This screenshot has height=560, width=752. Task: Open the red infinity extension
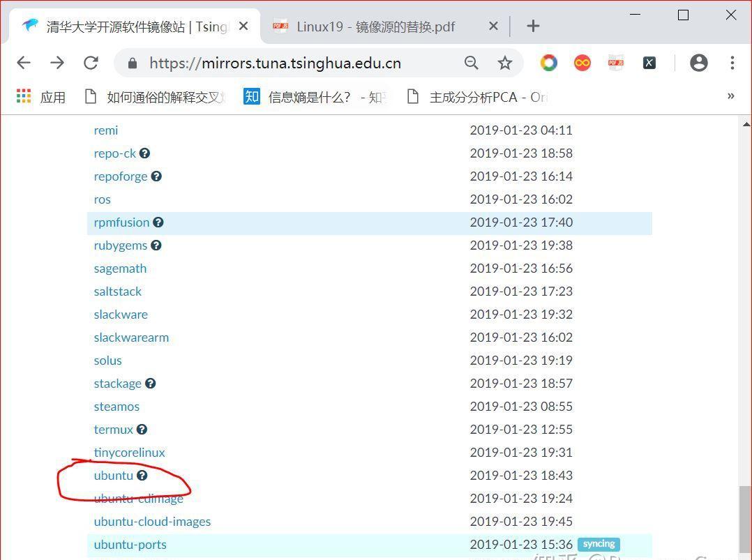582,63
